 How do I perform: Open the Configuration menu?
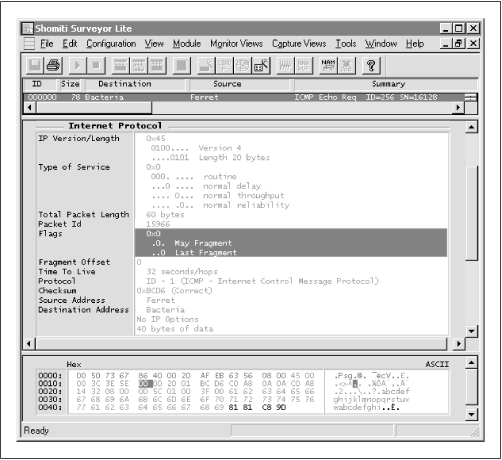click(111, 44)
